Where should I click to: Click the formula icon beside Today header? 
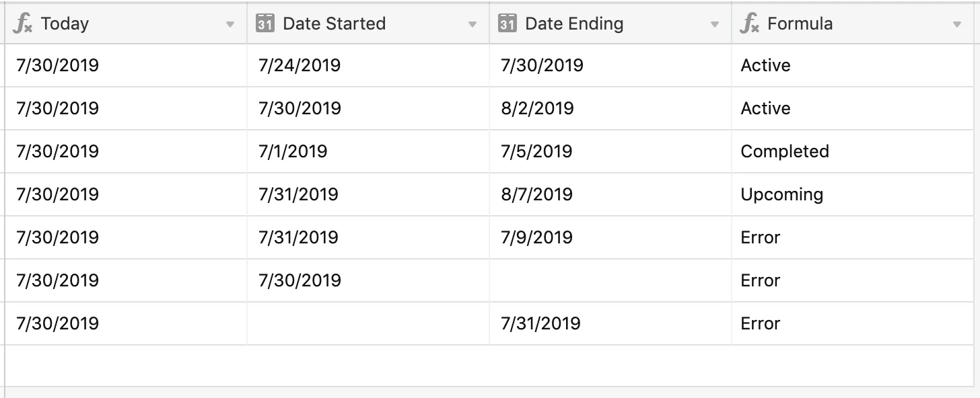point(23,24)
